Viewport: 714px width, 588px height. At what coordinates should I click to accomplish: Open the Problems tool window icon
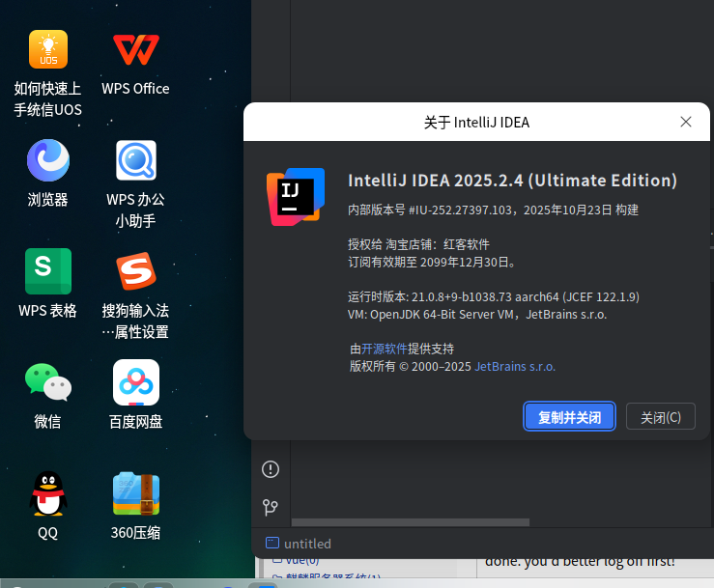coord(271,469)
